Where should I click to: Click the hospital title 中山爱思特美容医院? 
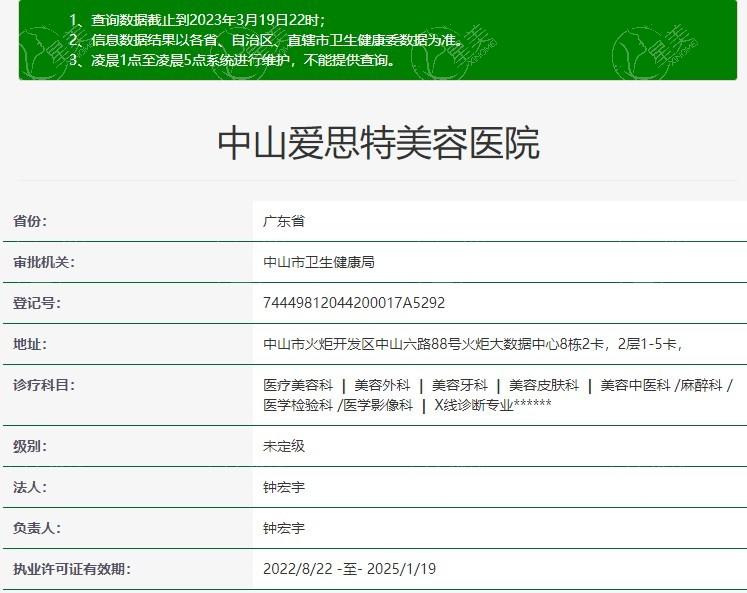point(378,144)
